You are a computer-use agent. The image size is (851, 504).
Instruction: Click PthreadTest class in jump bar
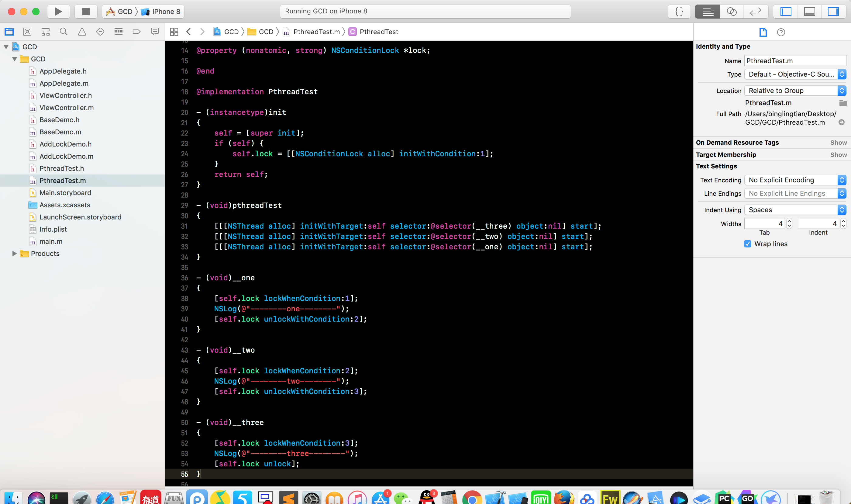coord(374,32)
